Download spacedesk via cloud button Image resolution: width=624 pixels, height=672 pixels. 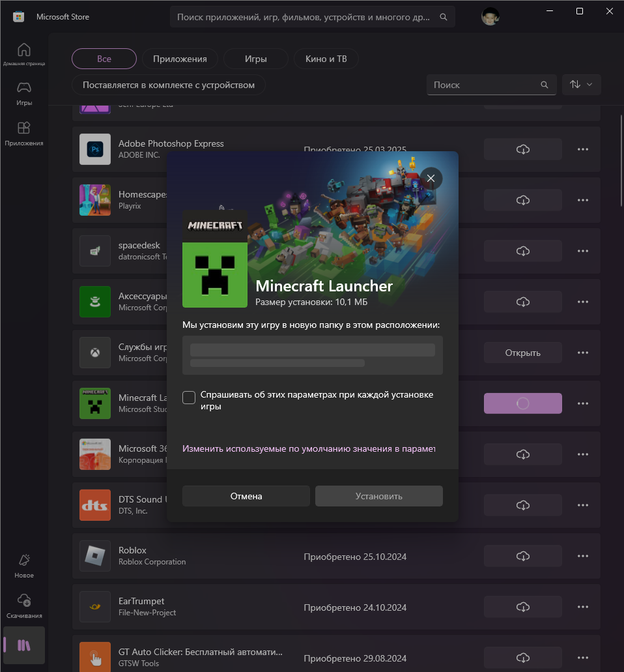522,251
